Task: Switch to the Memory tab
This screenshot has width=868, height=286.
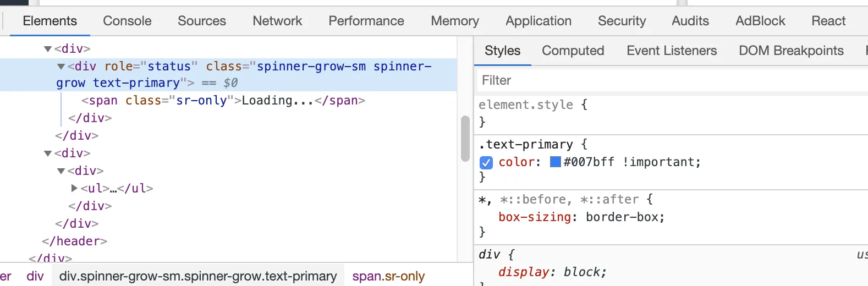Action: (x=455, y=21)
